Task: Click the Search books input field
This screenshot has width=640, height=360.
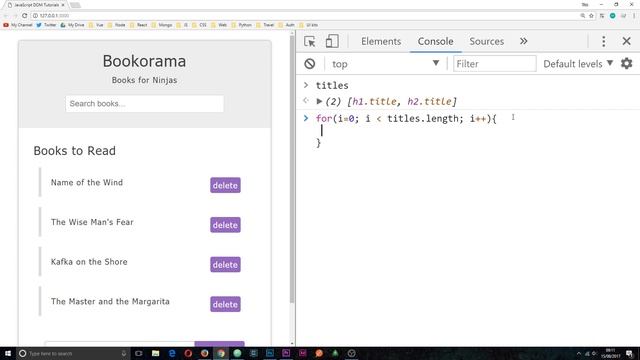Action: [x=144, y=104]
